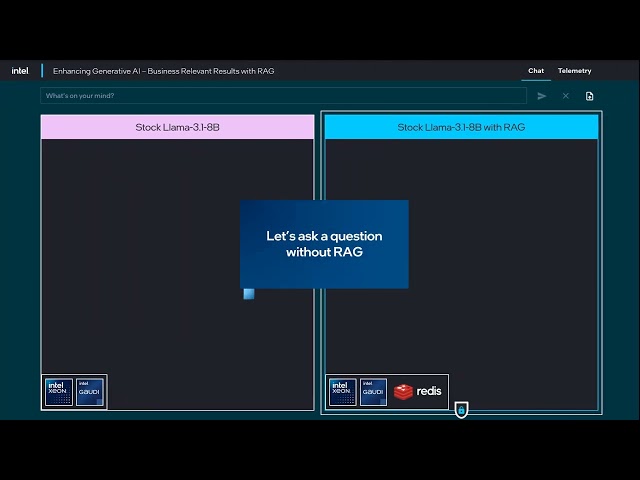Click the Intel Gaudi badge in RAG panel

tap(373, 392)
